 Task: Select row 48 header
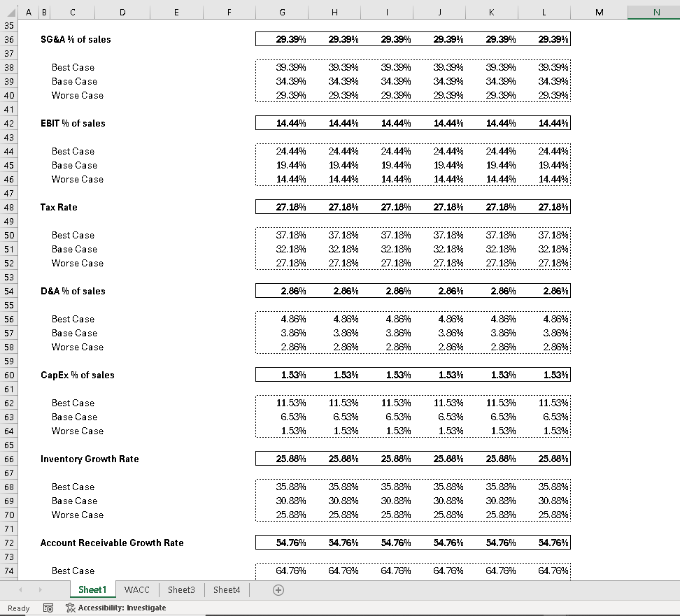pos(9,207)
